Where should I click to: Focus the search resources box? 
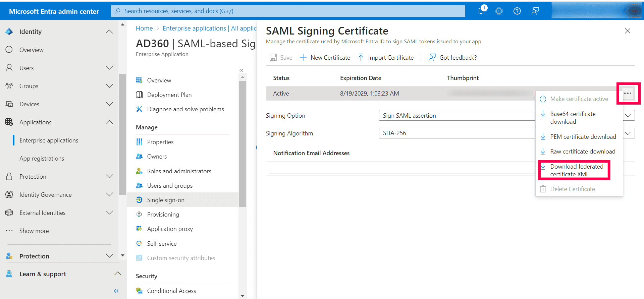288,11
